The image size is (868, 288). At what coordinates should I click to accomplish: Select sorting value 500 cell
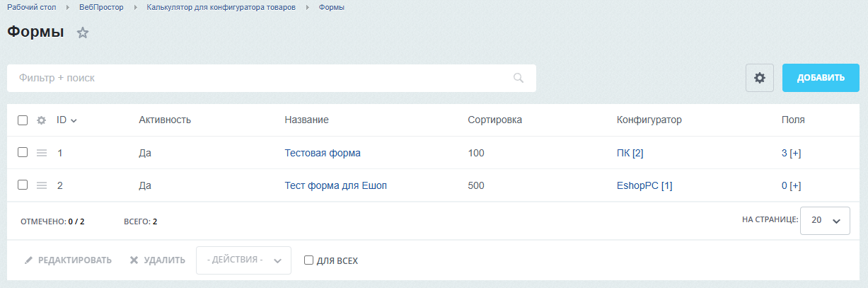click(x=476, y=185)
